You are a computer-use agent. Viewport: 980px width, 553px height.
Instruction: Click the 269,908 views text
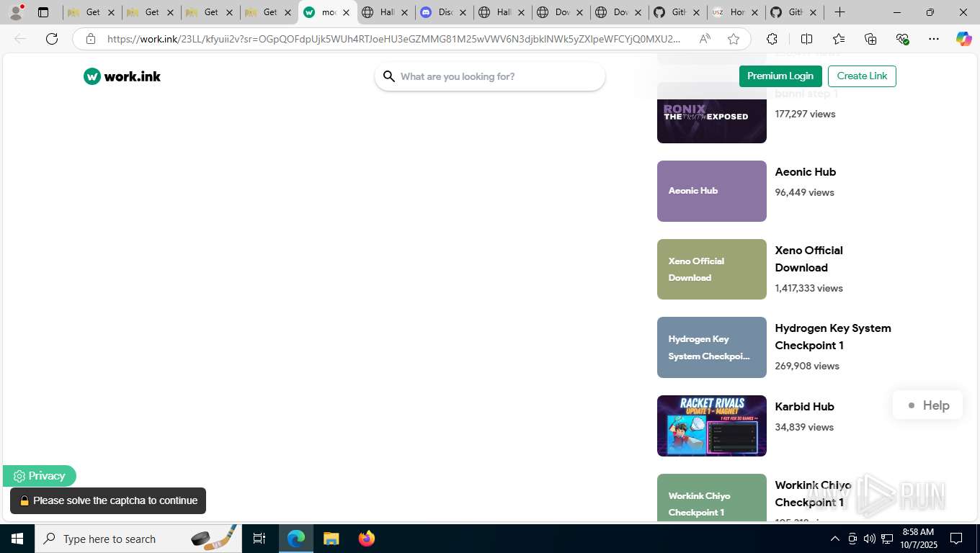point(807,366)
